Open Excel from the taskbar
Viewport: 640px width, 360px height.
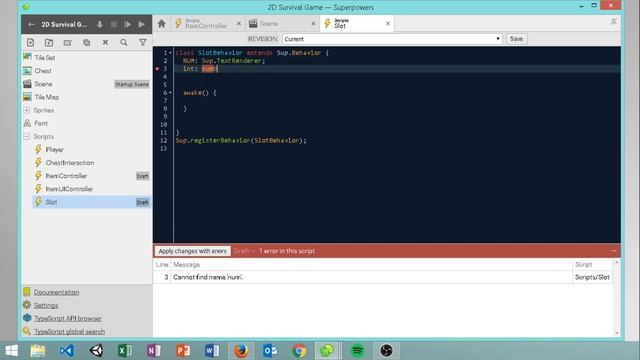pyautogui.click(x=125, y=351)
